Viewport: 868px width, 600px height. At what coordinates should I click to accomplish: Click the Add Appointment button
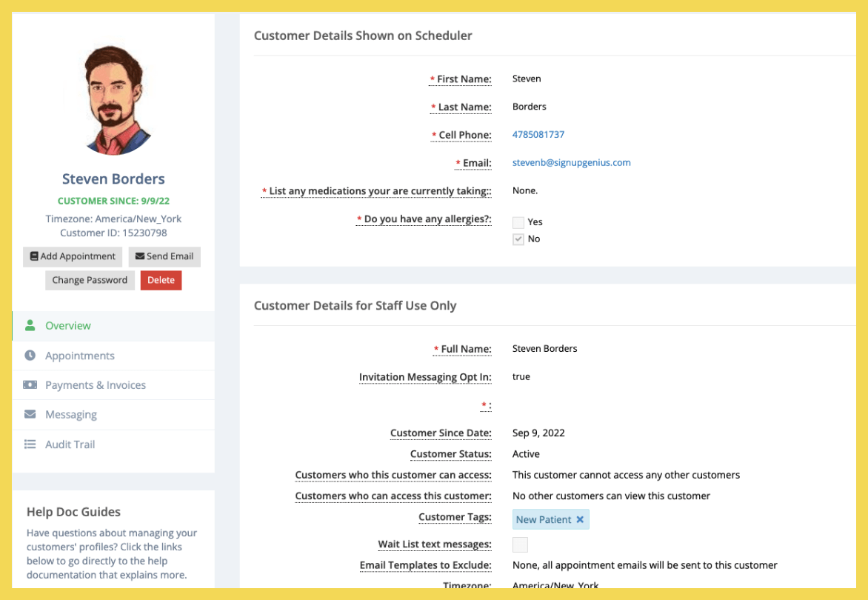click(73, 256)
